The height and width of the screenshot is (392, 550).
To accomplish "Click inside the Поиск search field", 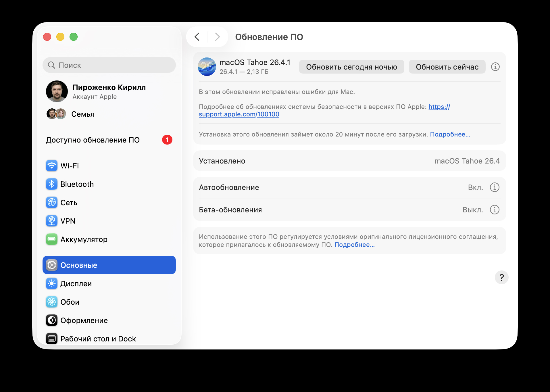I will point(109,65).
